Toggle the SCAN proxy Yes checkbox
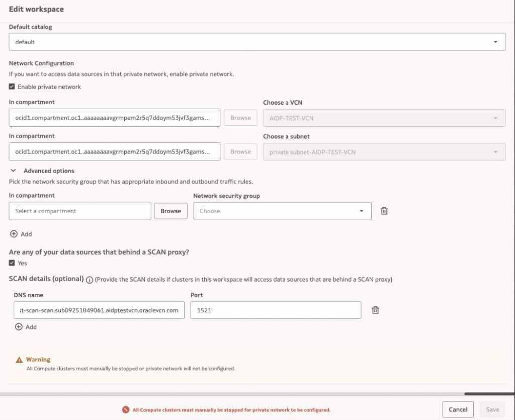 (x=12, y=263)
